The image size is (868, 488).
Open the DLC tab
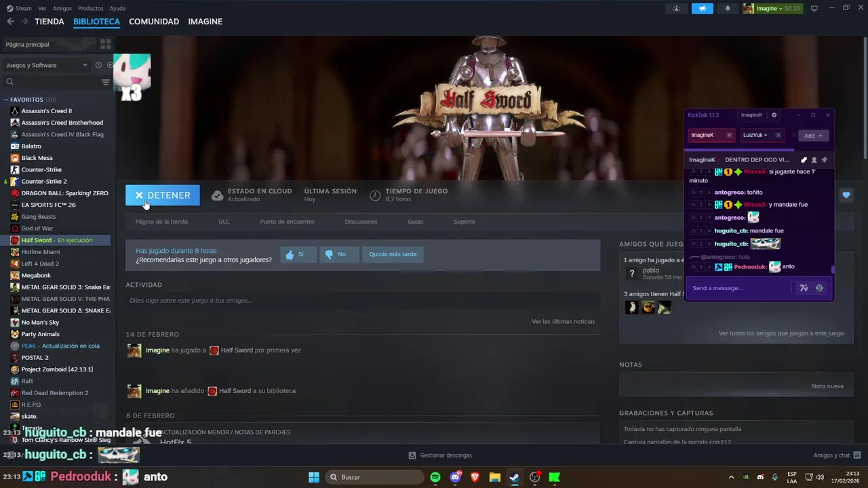pos(224,222)
